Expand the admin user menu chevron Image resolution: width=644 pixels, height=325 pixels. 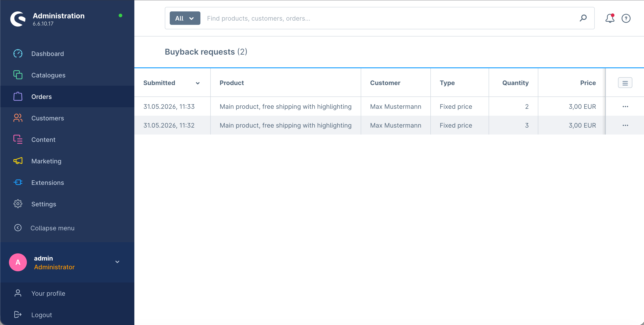click(117, 262)
